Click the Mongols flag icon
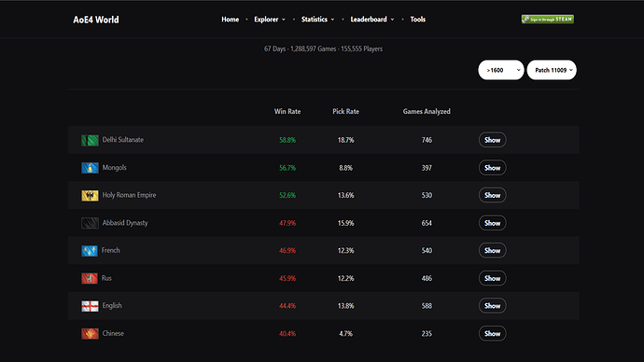 click(90, 168)
